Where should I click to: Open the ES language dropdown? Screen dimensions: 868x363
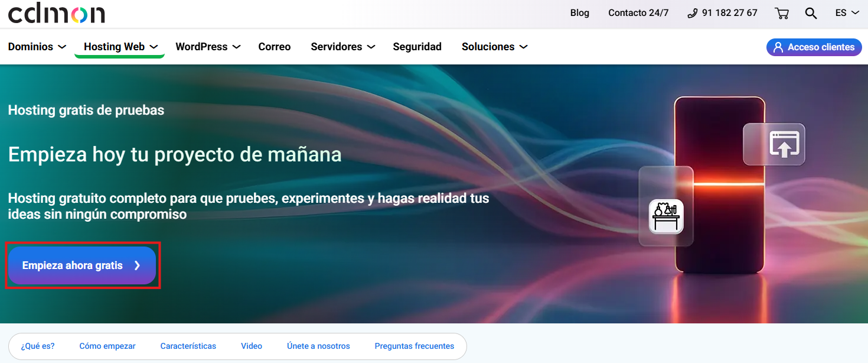[x=847, y=13]
